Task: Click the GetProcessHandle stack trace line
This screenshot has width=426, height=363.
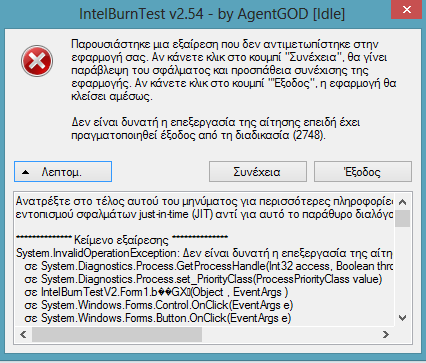Action: 209,266
